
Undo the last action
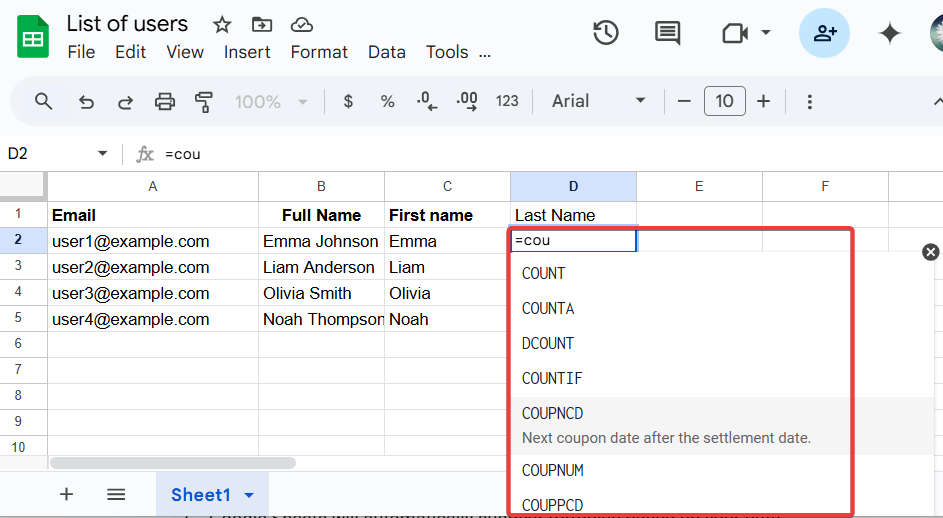[x=86, y=102]
